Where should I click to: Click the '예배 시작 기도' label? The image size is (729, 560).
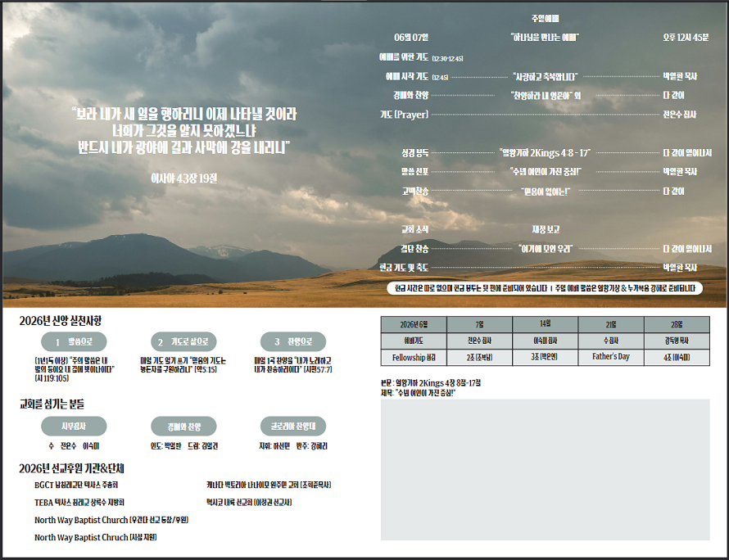407,77
